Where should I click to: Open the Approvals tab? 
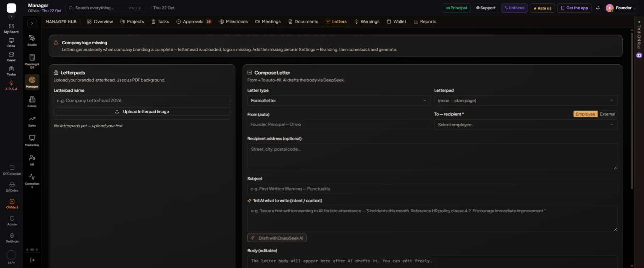(194, 22)
